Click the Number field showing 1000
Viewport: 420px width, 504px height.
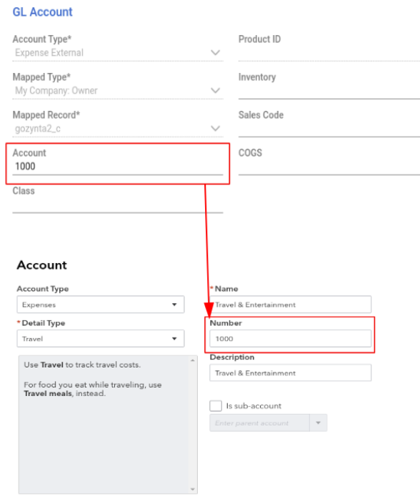pyautogui.click(x=290, y=338)
